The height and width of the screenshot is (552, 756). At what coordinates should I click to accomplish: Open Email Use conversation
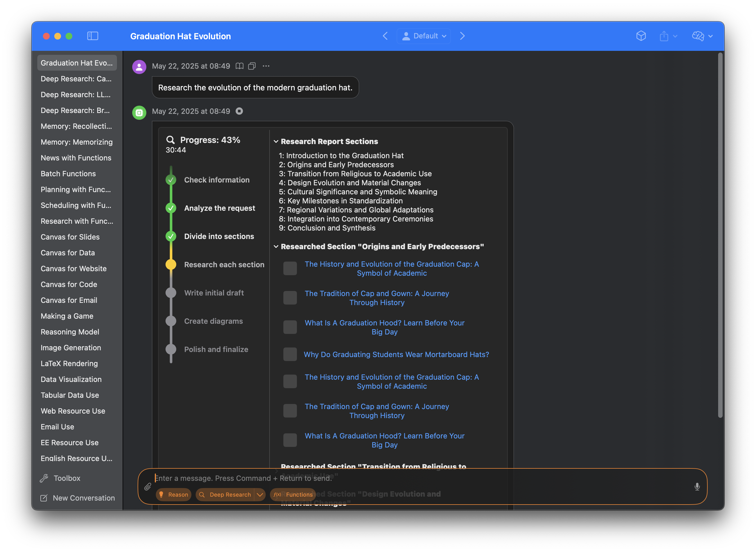[77, 427]
